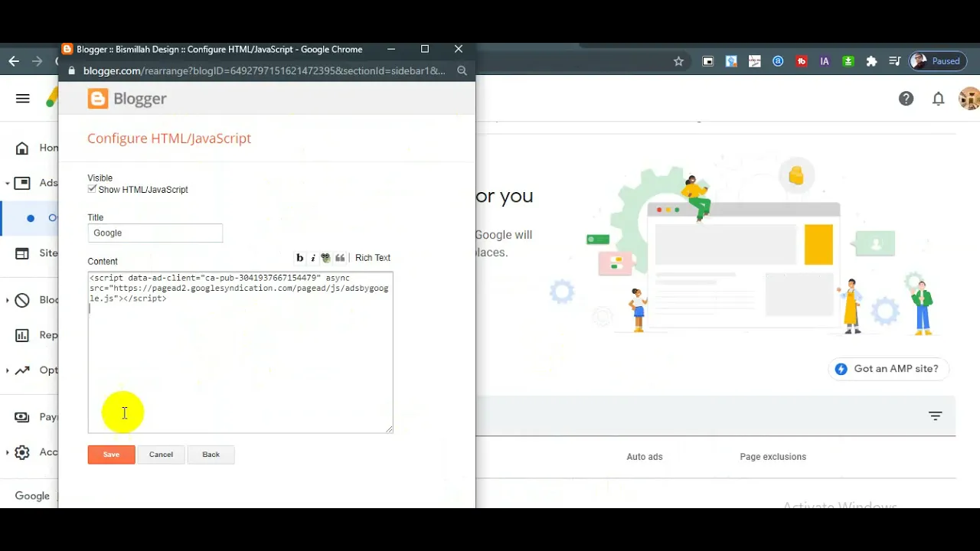Viewport: 980px width, 551px height.
Task: Go back in the main Chrome window
Action: 14,61
